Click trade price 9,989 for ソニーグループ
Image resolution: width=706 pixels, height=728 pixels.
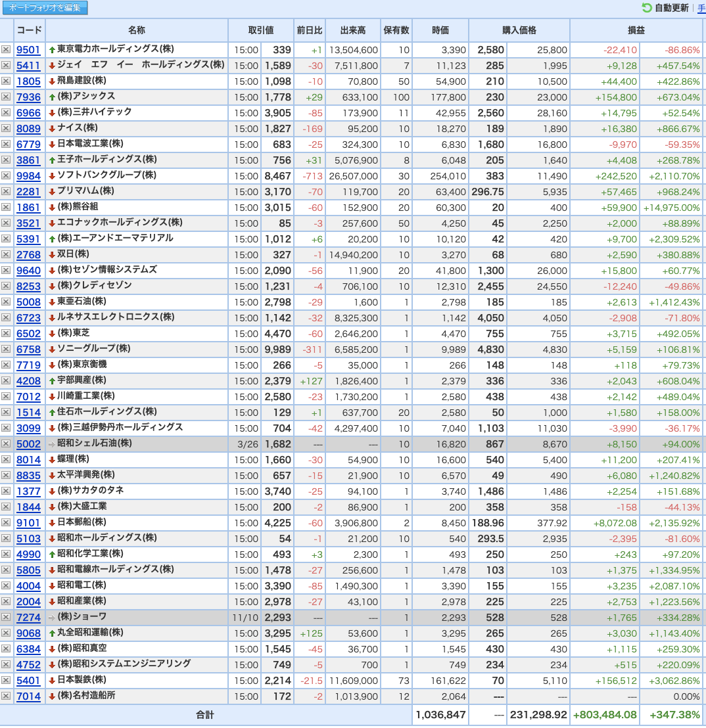[278, 350]
